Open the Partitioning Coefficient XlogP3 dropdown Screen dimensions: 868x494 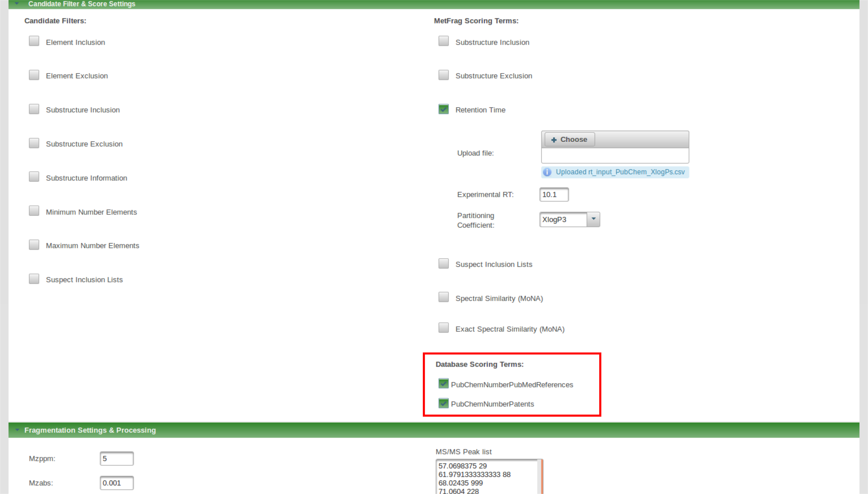click(593, 219)
